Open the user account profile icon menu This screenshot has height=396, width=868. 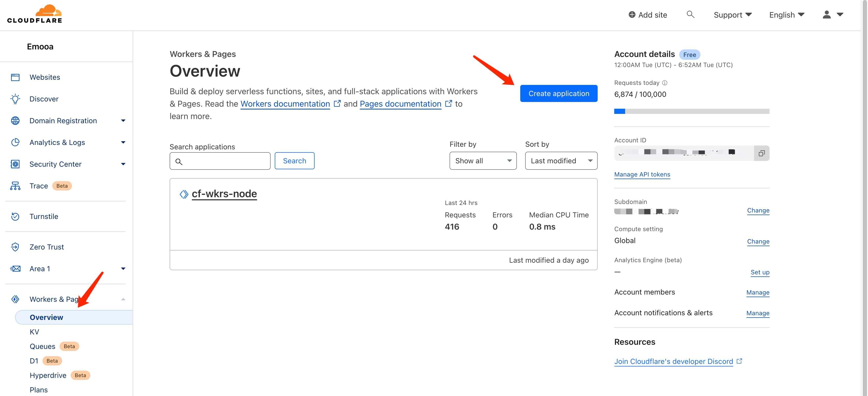[x=832, y=14]
